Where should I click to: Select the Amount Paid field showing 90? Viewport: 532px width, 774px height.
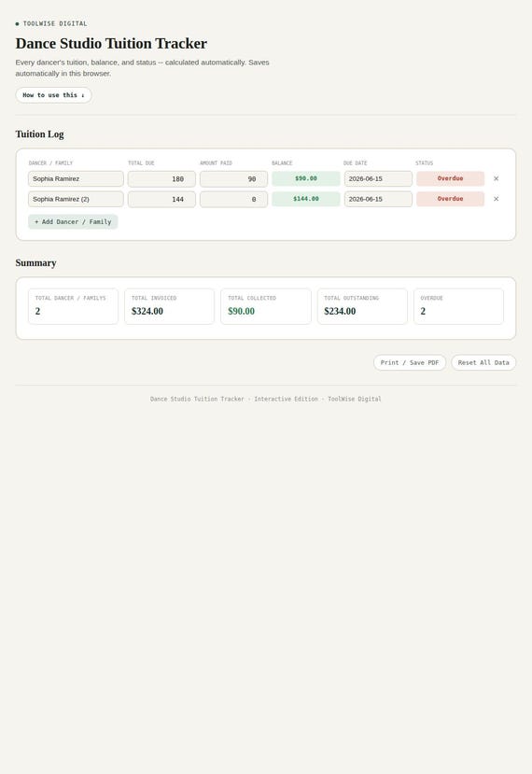(x=234, y=178)
